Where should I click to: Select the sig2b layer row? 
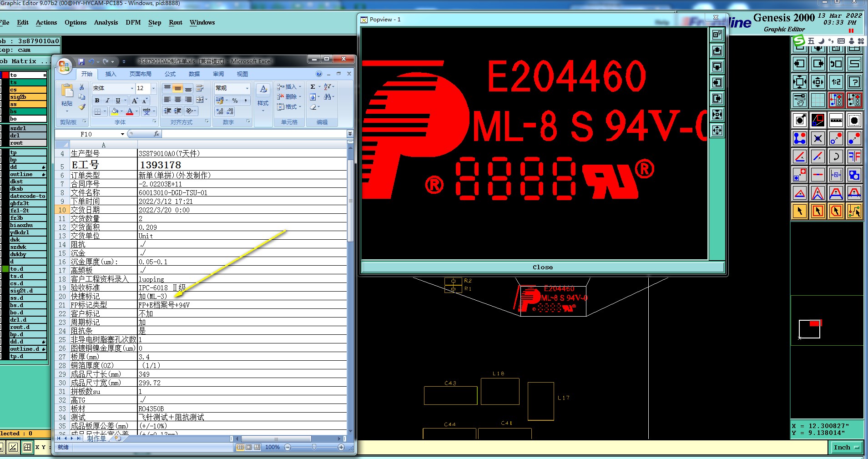click(x=28, y=97)
